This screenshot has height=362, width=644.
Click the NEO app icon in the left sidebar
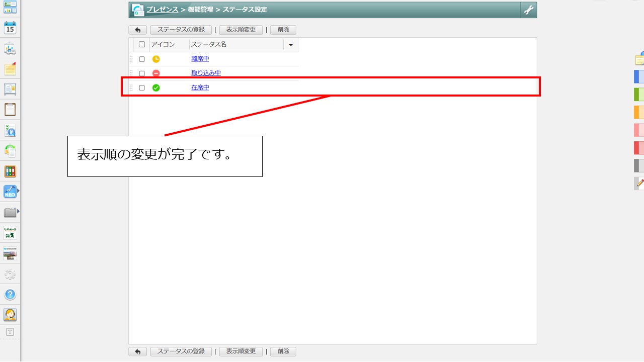10,191
